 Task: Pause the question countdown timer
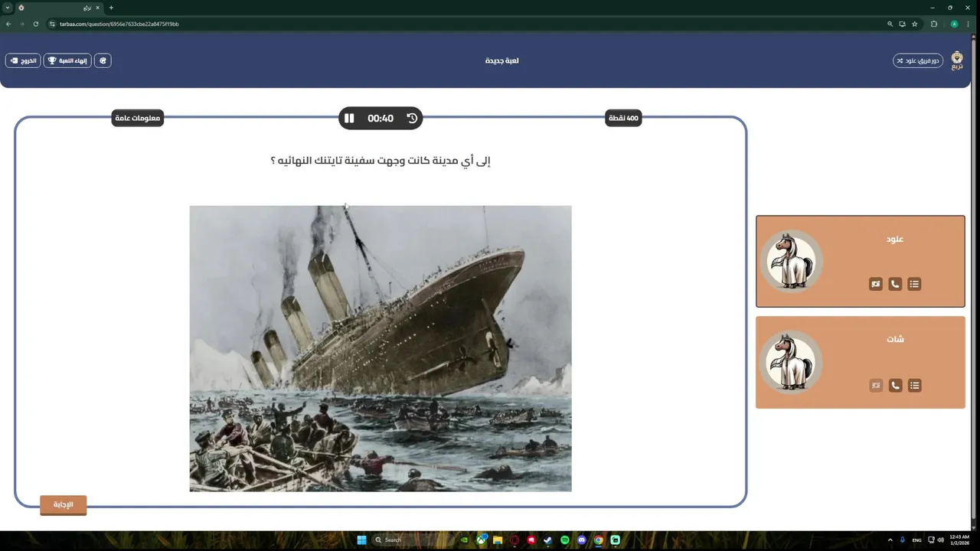click(x=349, y=119)
